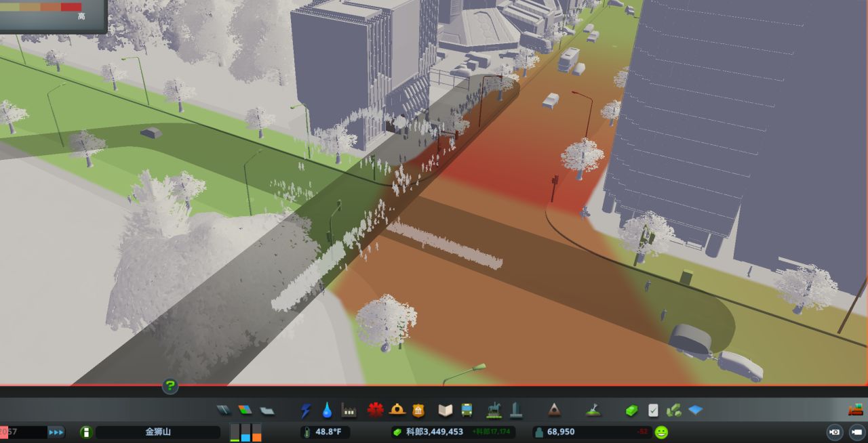Open the Monuments pyramid menu
Viewport: 868px width, 443px height.
554,410
